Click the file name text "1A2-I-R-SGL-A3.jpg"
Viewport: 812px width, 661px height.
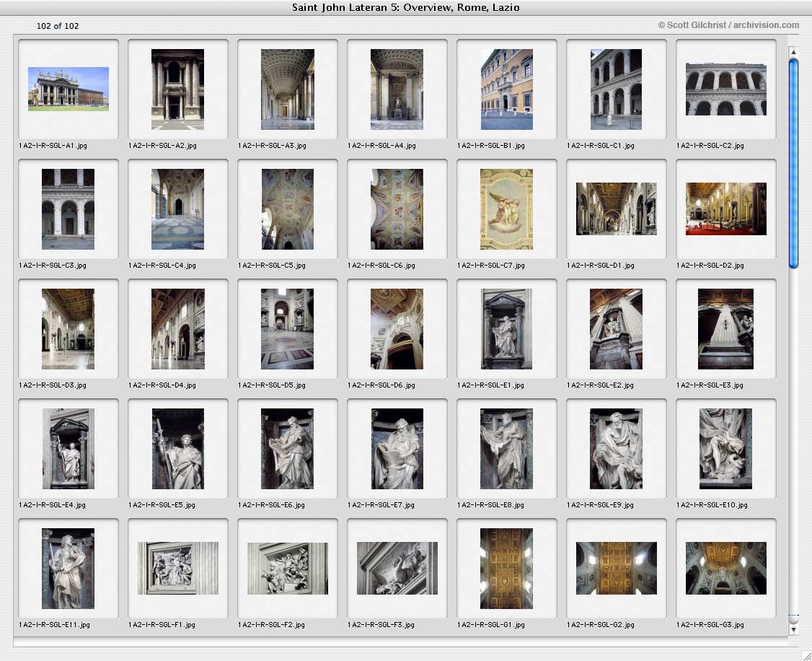click(x=272, y=146)
